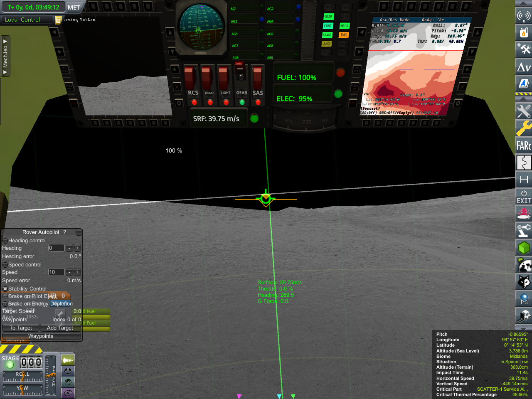
Task: Toggle Brake on Energy Depletion checkbox
Action: [5, 304]
